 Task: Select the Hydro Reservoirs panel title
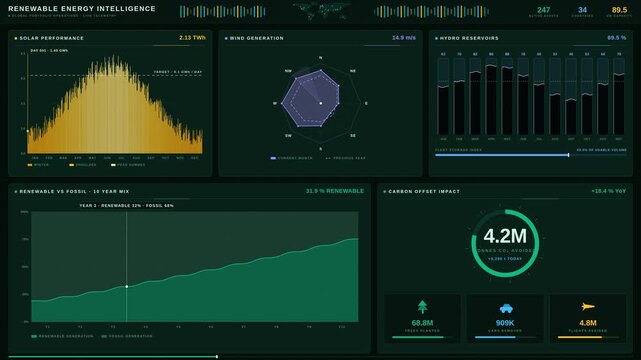(469, 38)
